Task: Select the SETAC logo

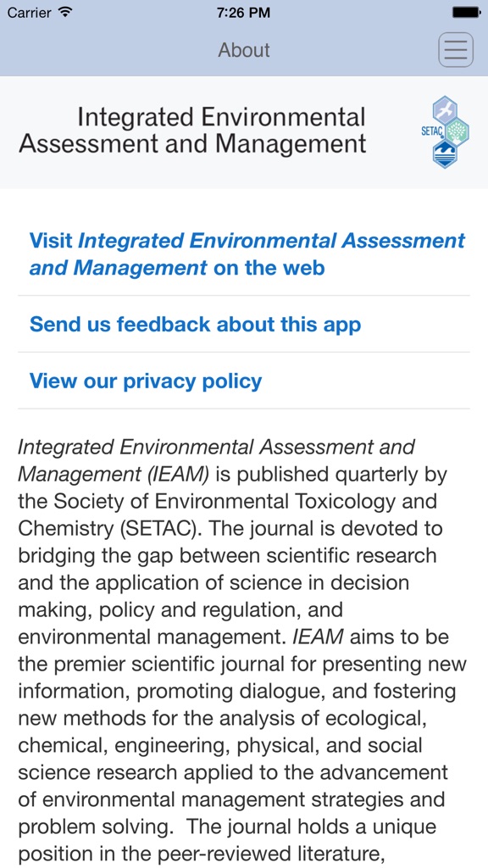Action: coord(446,131)
